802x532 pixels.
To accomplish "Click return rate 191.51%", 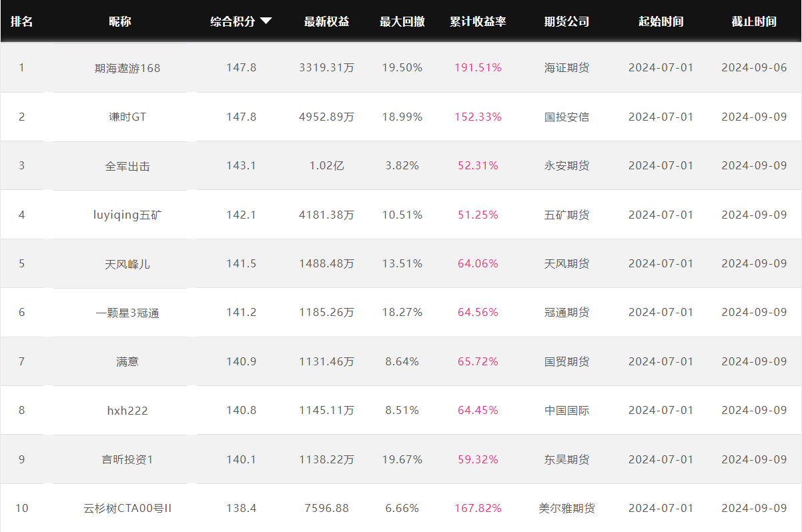I will click(478, 68).
